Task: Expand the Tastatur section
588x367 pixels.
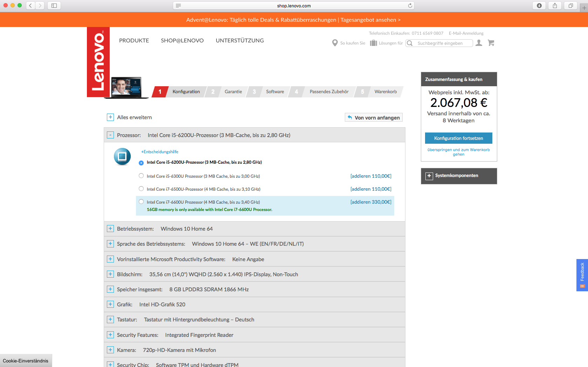Action: [x=110, y=319]
